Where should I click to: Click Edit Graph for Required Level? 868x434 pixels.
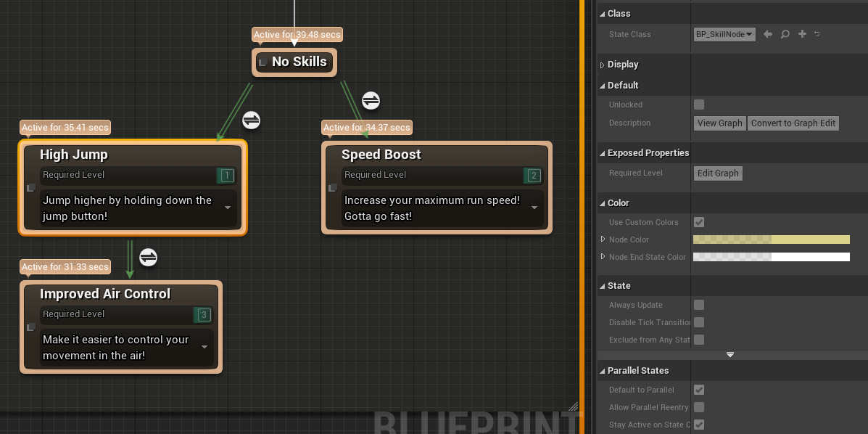tap(718, 173)
